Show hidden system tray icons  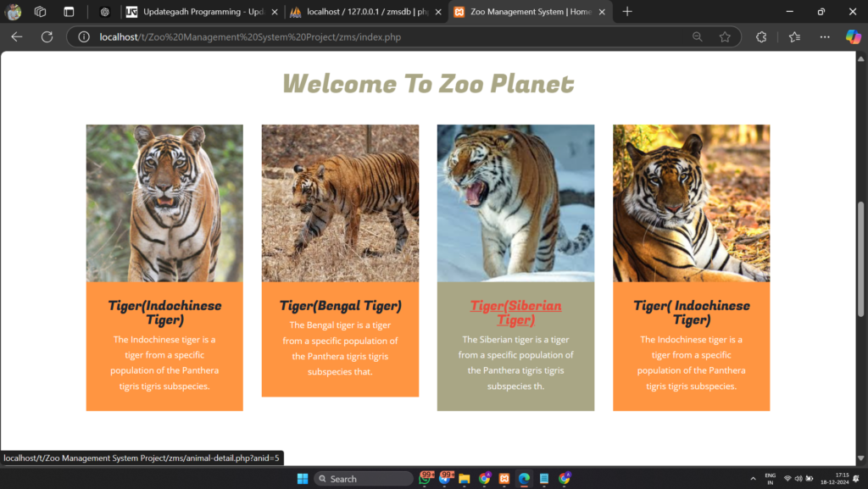point(753,479)
